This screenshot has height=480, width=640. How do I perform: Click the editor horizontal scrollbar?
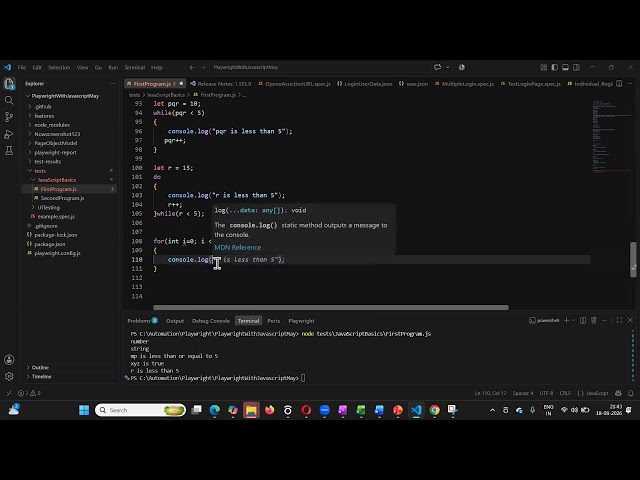tap(331, 307)
